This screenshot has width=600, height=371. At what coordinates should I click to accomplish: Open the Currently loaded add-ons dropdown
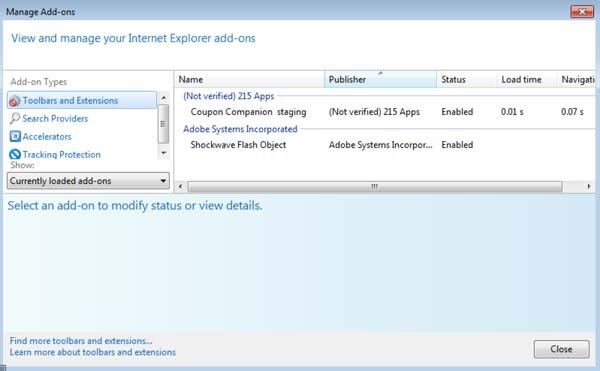pos(88,181)
